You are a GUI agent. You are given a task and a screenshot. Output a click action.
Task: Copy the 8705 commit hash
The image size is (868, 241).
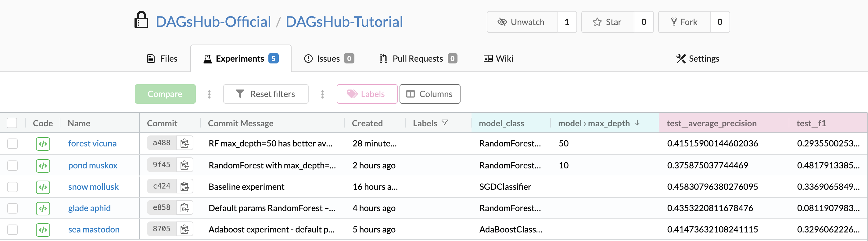coord(185,229)
